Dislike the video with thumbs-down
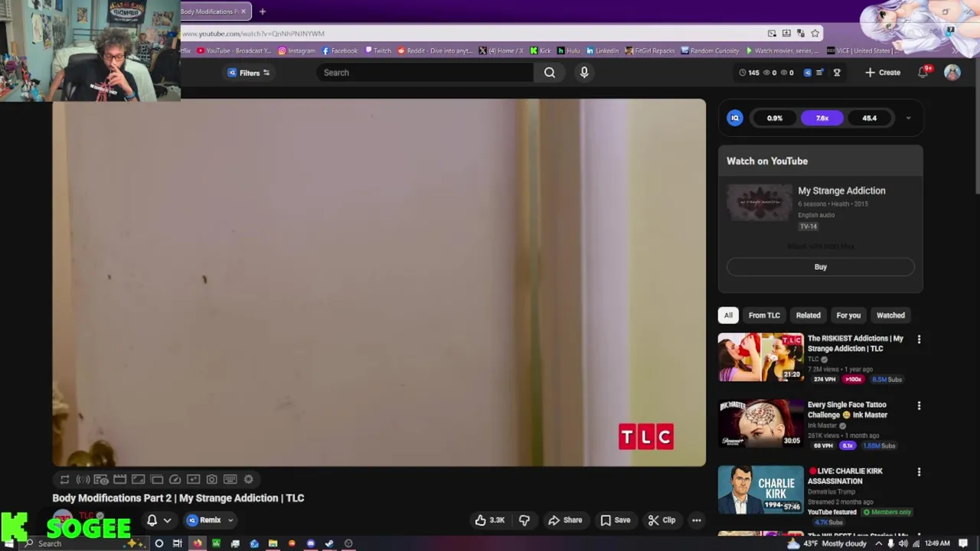This screenshot has width=980, height=551. [524, 520]
